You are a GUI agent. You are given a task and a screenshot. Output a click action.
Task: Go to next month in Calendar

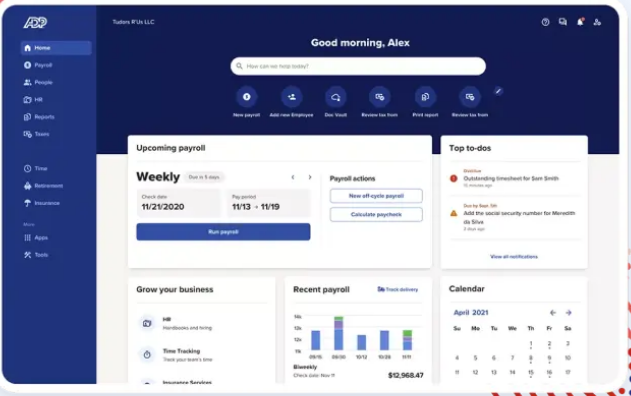pyautogui.click(x=568, y=313)
